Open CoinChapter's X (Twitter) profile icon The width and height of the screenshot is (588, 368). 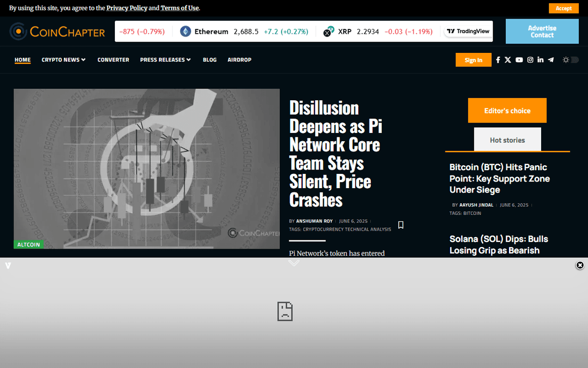point(508,60)
